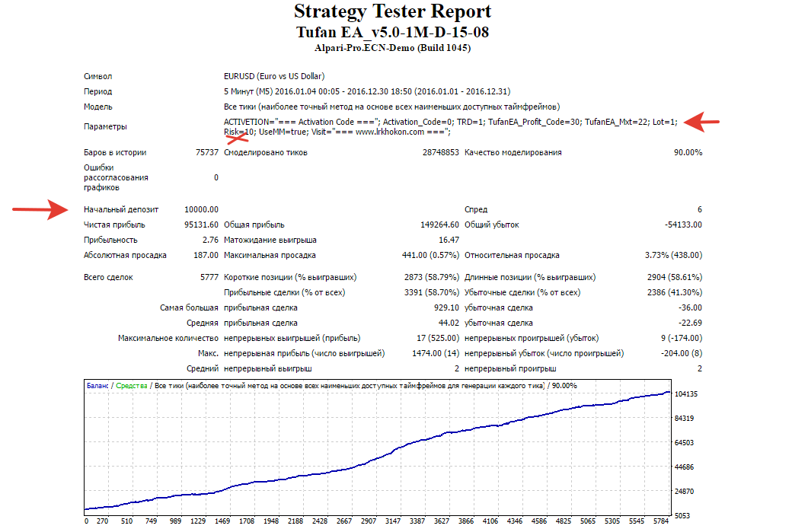The width and height of the screenshot is (808, 532).
Task: Select short positions value '2873 (58.79%)'
Action: [432, 278]
